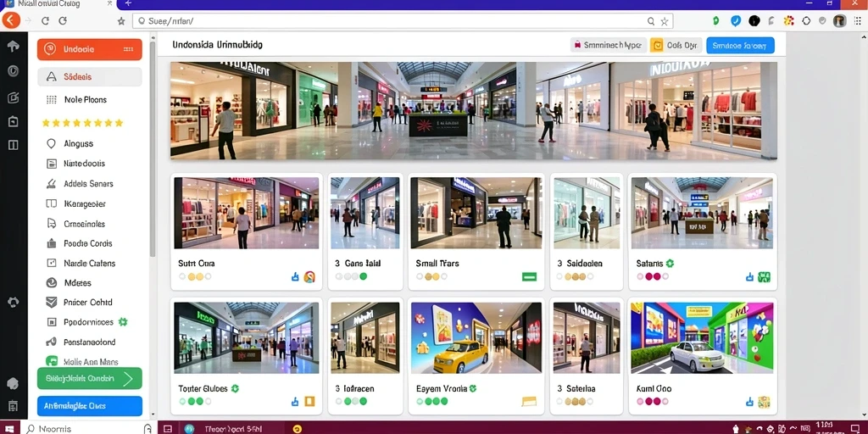Open the Oois Oyr. dropdown in header

[676, 46]
